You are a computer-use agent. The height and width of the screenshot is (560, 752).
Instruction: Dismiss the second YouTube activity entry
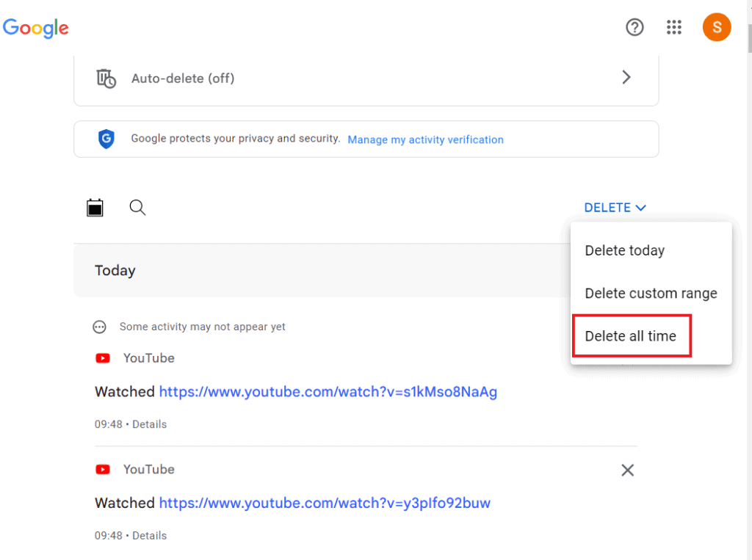pos(627,470)
